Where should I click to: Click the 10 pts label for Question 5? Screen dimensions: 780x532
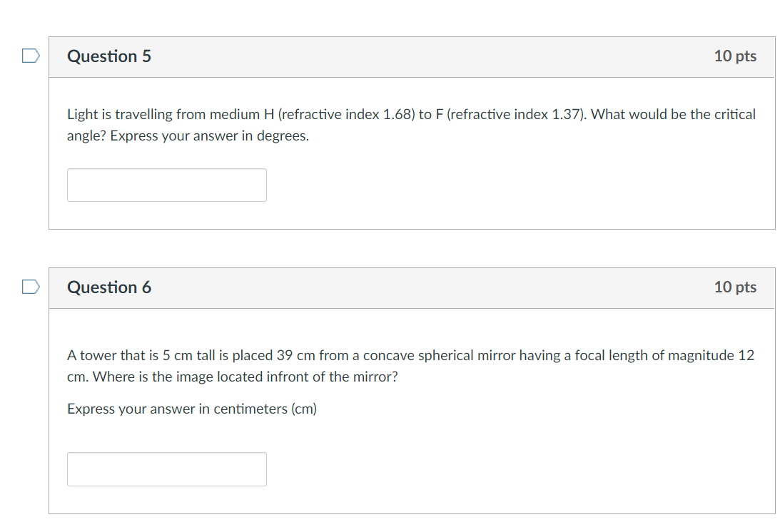[x=736, y=56]
